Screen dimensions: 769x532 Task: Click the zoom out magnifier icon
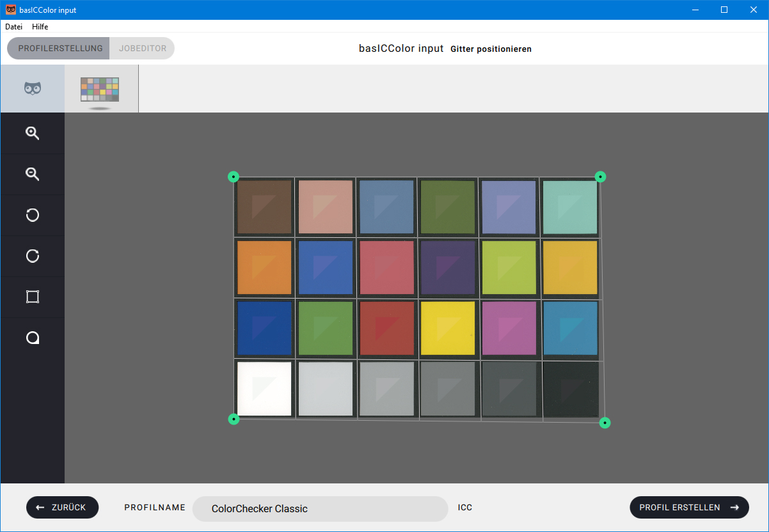tap(33, 174)
